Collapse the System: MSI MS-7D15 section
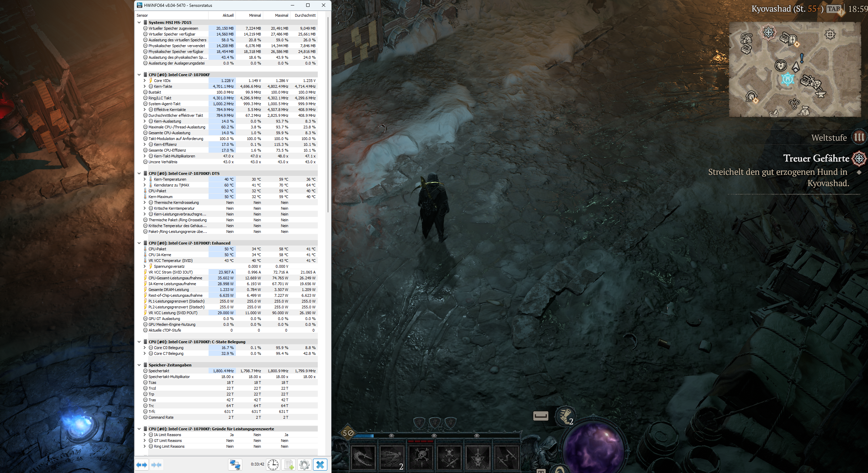The height and width of the screenshot is (473, 868). (x=139, y=23)
